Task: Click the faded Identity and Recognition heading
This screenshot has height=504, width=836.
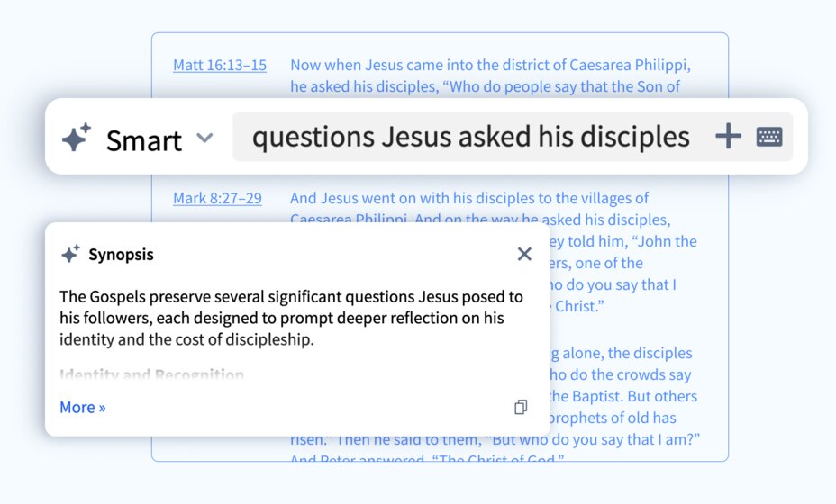Action: pyautogui.click(x=151, y=374)
